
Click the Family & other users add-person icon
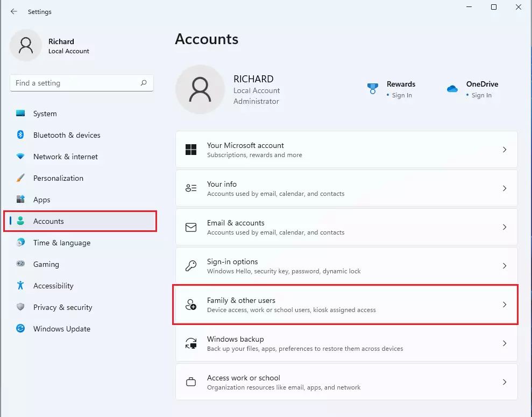[190, 305]
